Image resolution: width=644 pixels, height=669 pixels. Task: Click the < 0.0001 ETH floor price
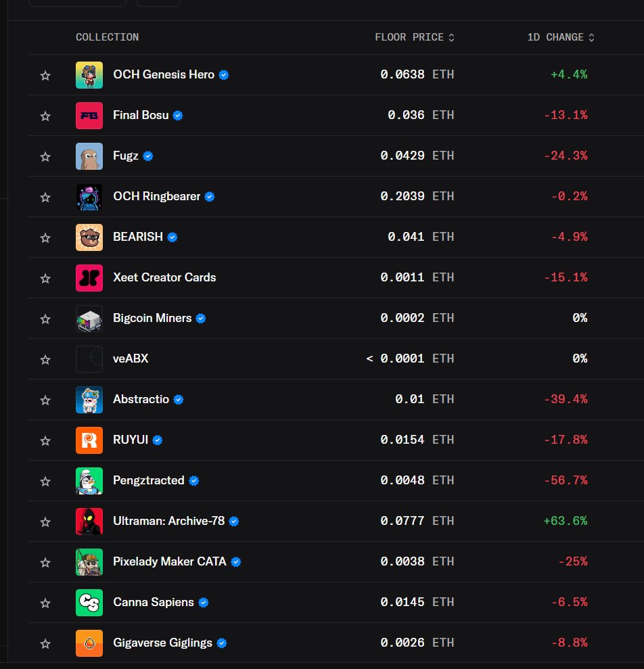pyautogui.click(x=410, y=359)
